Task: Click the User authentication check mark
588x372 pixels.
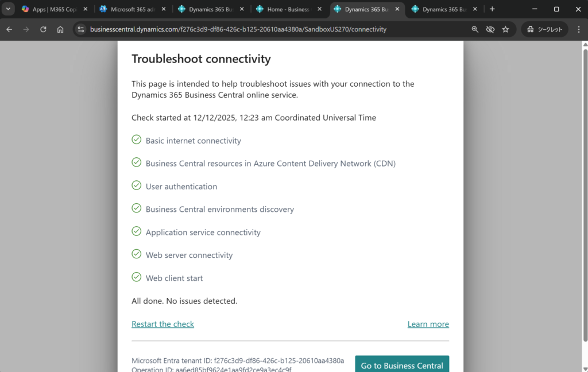Action: 137,185
